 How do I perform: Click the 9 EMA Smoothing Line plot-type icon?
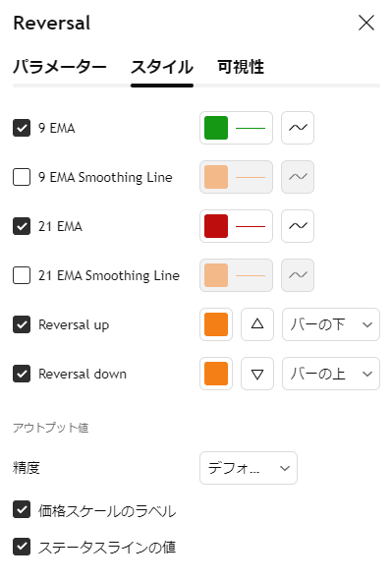(298, 177)
